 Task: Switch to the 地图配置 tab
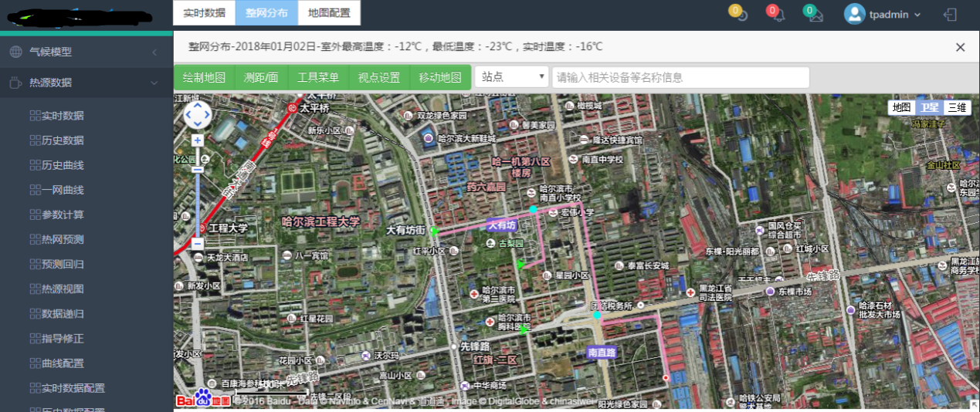pos(328,13)
